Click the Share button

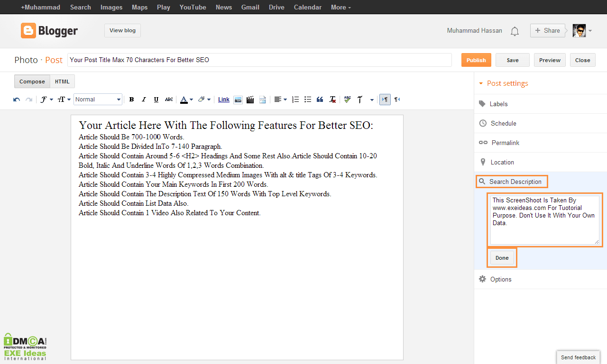tap(547, 30)
